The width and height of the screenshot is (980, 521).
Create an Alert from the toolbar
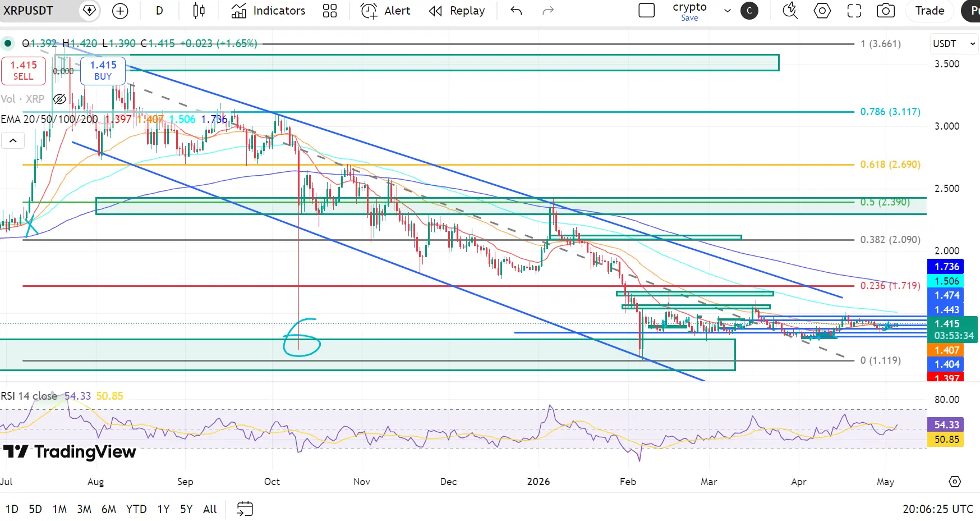pos(385,11)
